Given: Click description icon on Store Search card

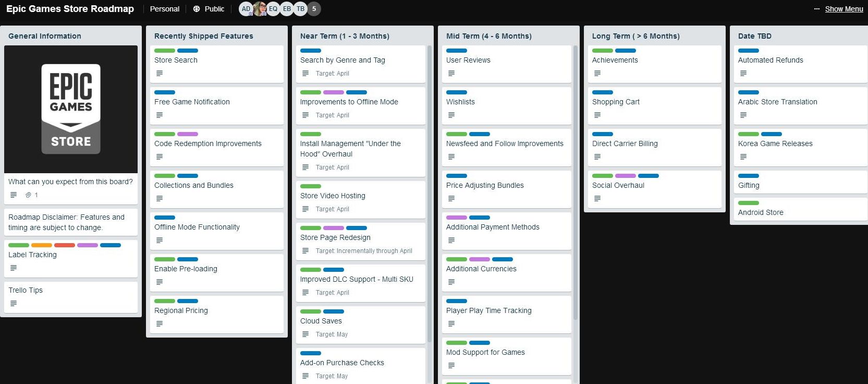Looking at the screenshot, I should pyautogui.click(x=160, y=74).
